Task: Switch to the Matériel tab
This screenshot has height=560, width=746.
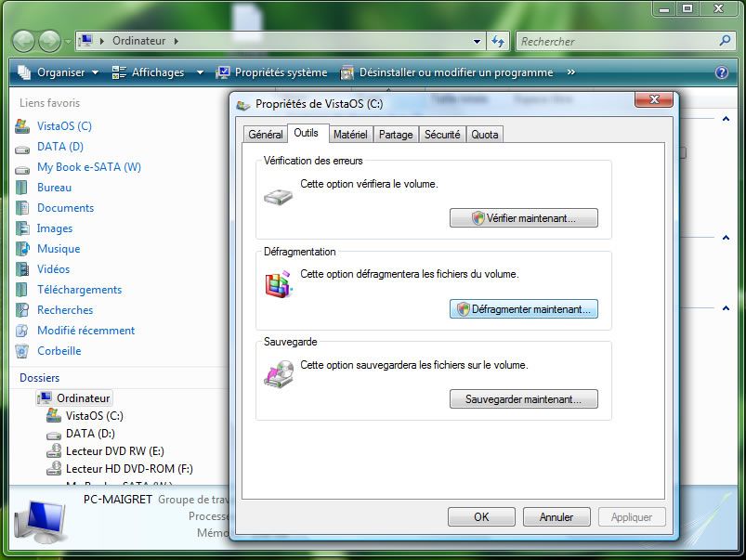Action: (x=350, y=135)
